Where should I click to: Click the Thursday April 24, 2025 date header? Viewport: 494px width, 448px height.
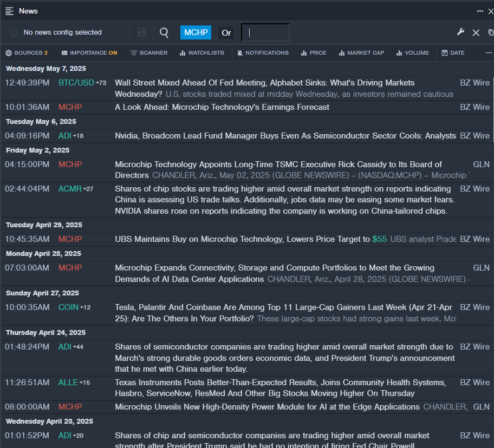45,333
